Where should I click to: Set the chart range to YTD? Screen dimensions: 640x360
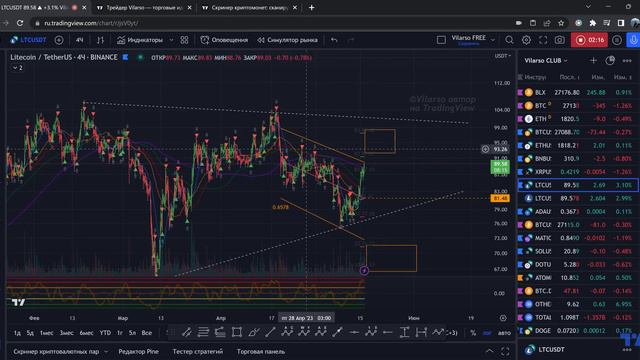(105, 333)
